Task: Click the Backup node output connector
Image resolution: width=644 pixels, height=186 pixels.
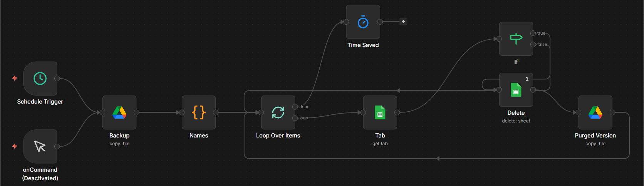Action: tap(136, 112)
